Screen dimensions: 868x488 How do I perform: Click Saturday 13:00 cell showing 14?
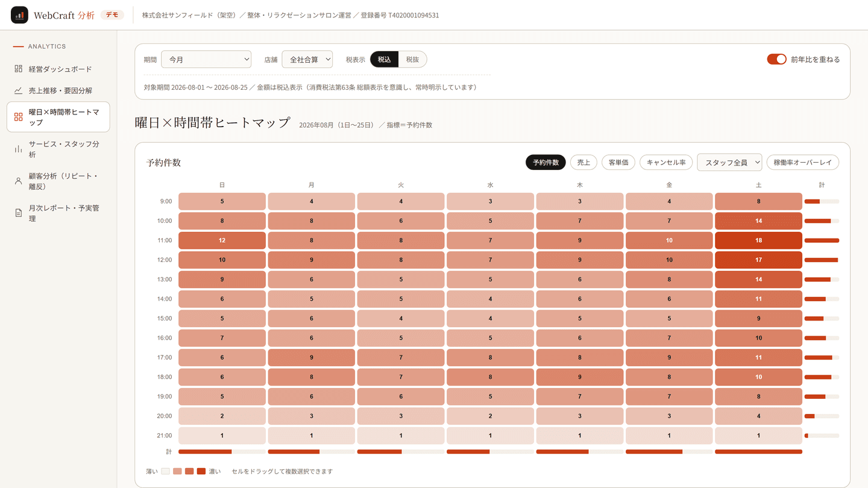point(758,280)
